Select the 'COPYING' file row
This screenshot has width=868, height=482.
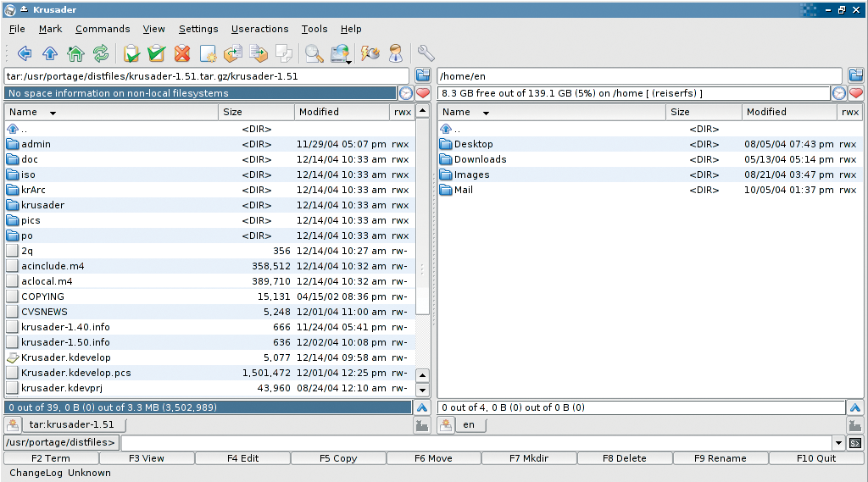click(x=210, y=296)
